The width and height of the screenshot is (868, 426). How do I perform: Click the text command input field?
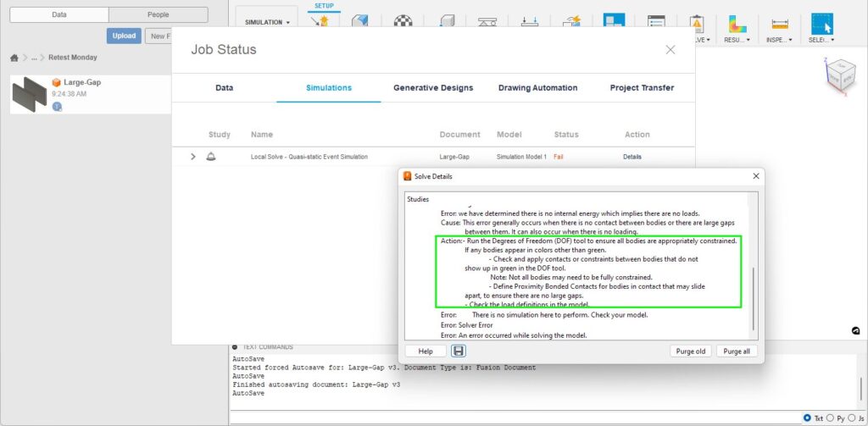pos(516,418)
